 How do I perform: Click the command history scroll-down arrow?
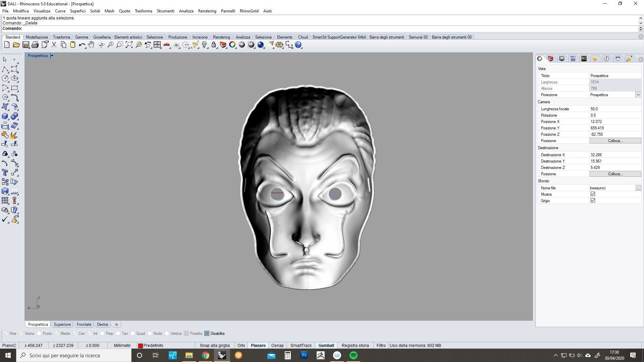click(x=641, y=23)
